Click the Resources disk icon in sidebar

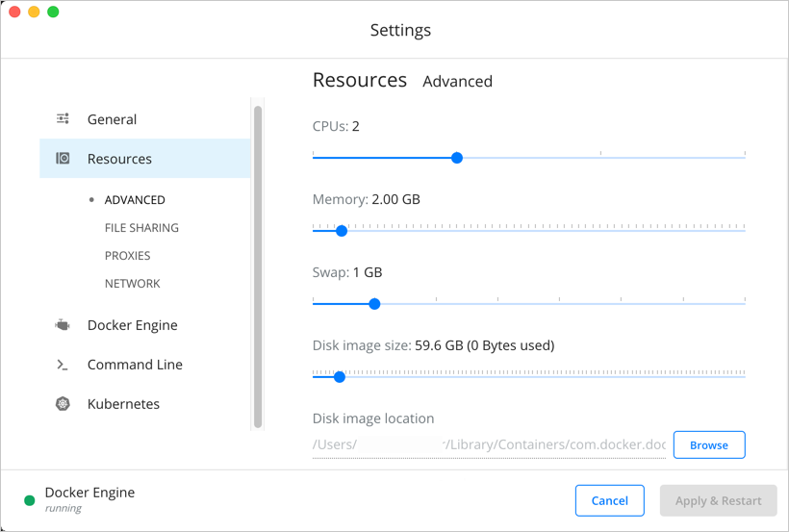tap(63, 159)
